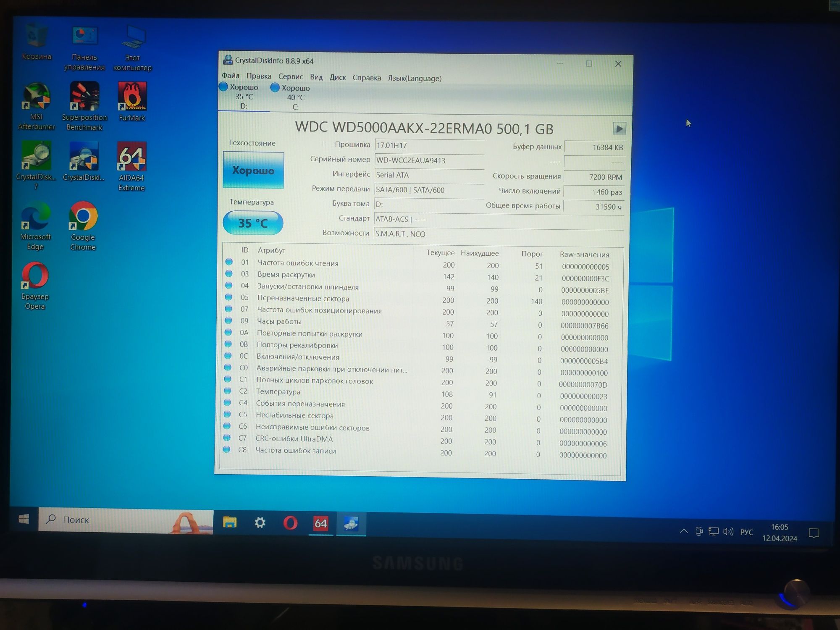The image size is (840, 630).
Task: Open the Windows Start menu
Action: 24,519
